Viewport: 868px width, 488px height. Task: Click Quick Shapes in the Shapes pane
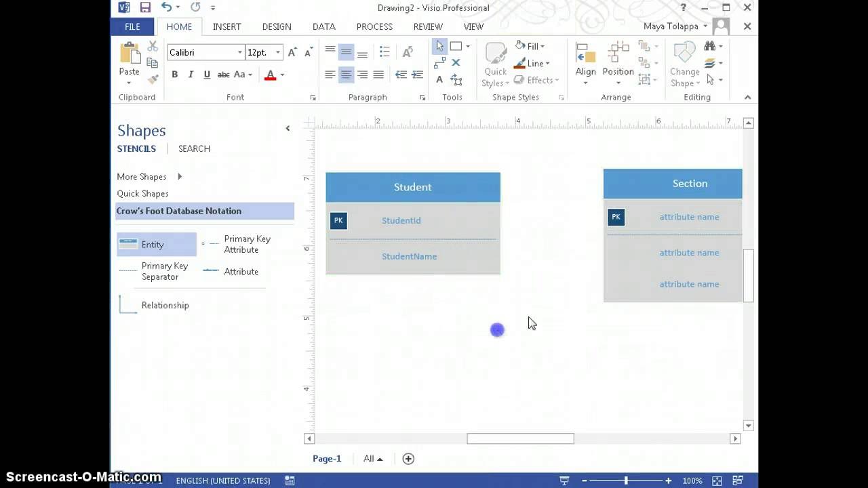[x=142, y=193]
